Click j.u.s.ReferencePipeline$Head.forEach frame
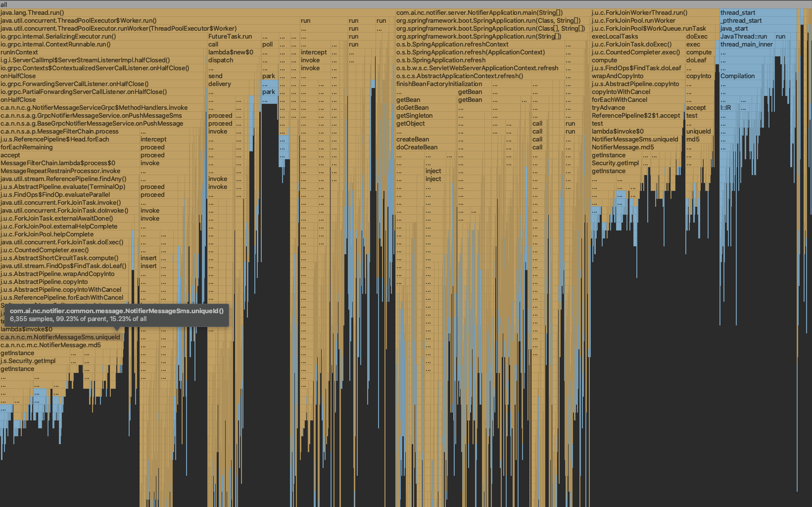This screenshot has height=507, width=812. pyautogui.click(x=70, y=139)
